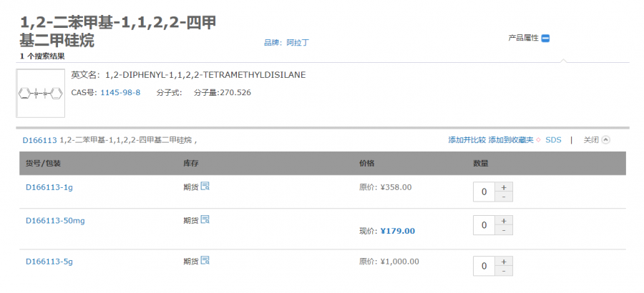This screenshot has height=293, width=644.
Task: Click stock info icon for D166113-5g
Action: click(x=205, y=260)
